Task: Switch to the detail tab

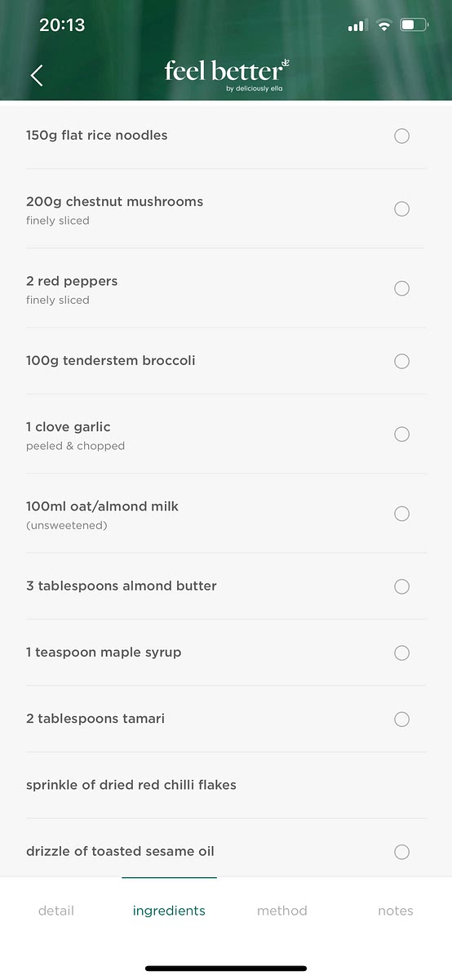Action: 56,911
